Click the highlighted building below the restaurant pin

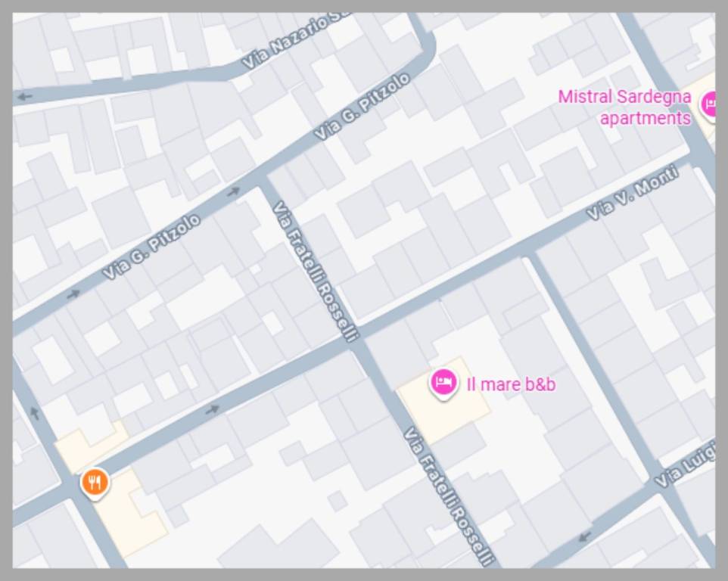tap(129, 514)
